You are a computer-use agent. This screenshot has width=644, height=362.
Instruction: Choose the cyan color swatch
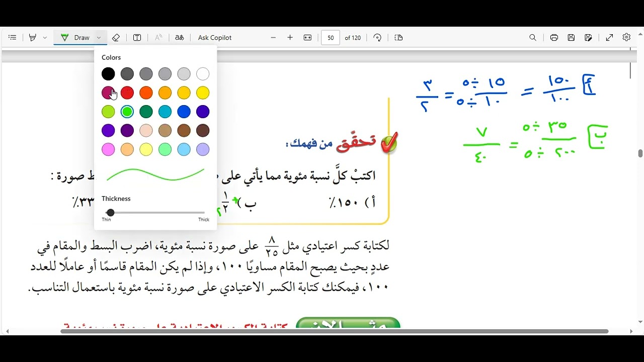pos(165,112)
